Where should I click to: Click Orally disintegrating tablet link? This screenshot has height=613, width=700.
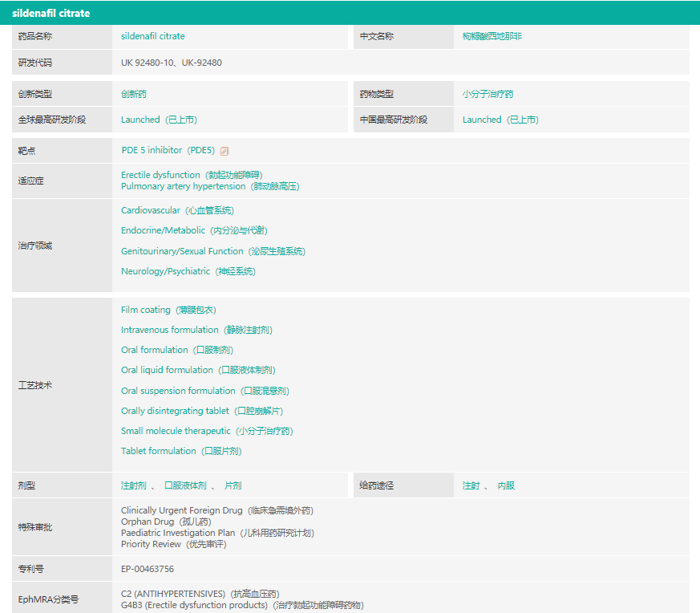click(x=202, y=411)
